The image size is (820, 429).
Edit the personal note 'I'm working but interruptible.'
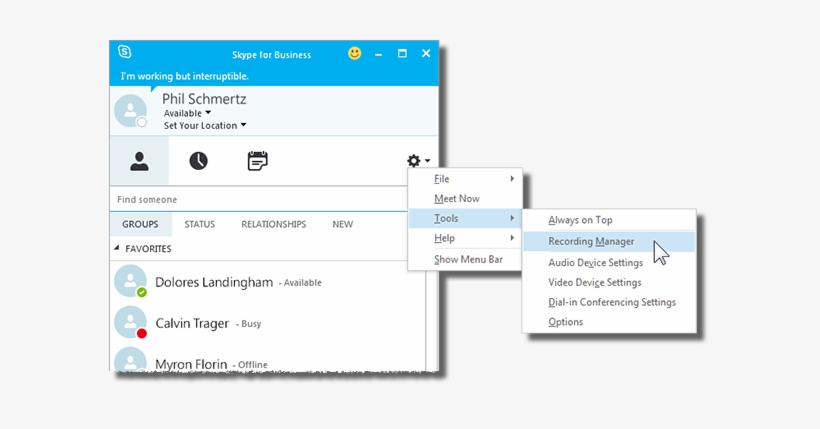point(185,76)
